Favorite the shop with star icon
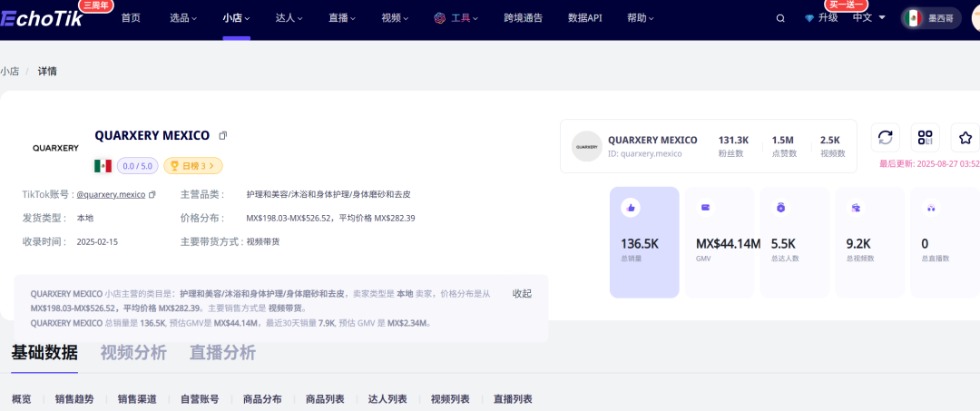The image size is (980, 411). [x=965, y=137]
